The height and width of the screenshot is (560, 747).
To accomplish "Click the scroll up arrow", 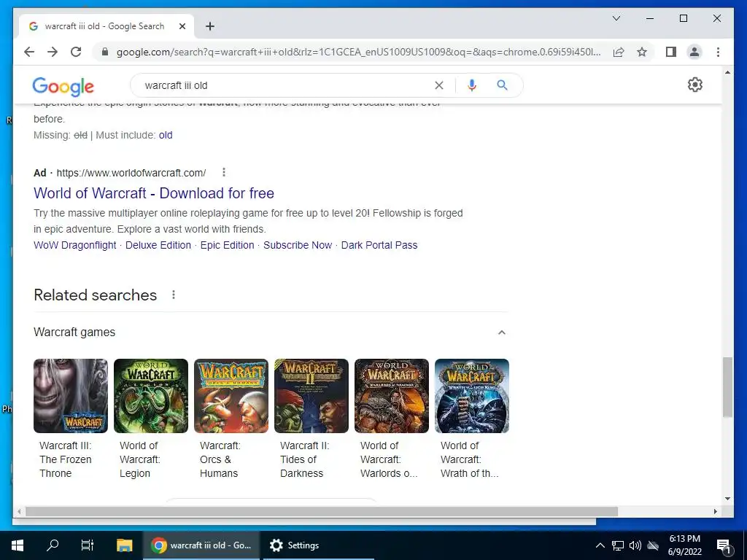I will coord(727,72).
